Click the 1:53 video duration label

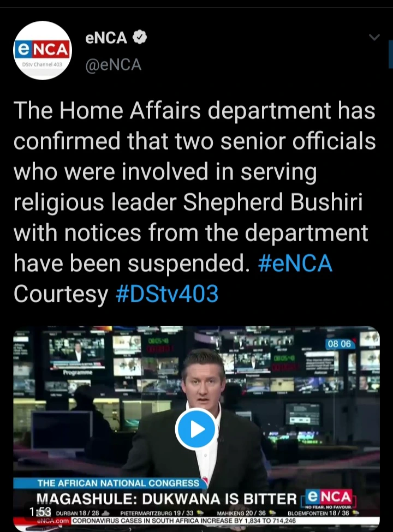coord(40,511)
